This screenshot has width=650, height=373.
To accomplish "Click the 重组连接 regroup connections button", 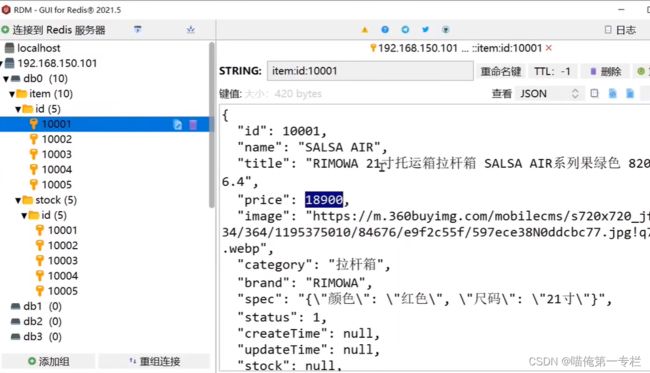I will coord(155,361).
